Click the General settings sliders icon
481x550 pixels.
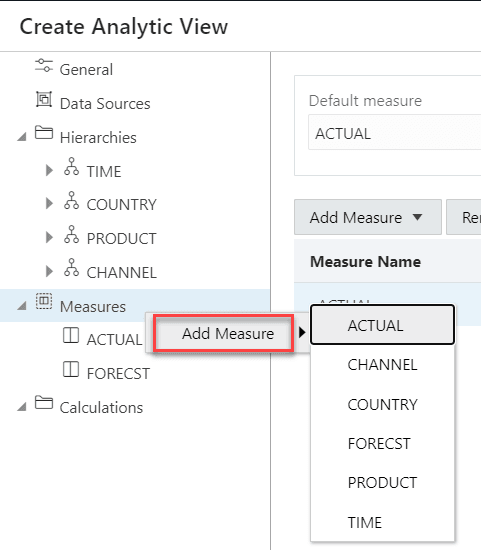tap(44, 66)
